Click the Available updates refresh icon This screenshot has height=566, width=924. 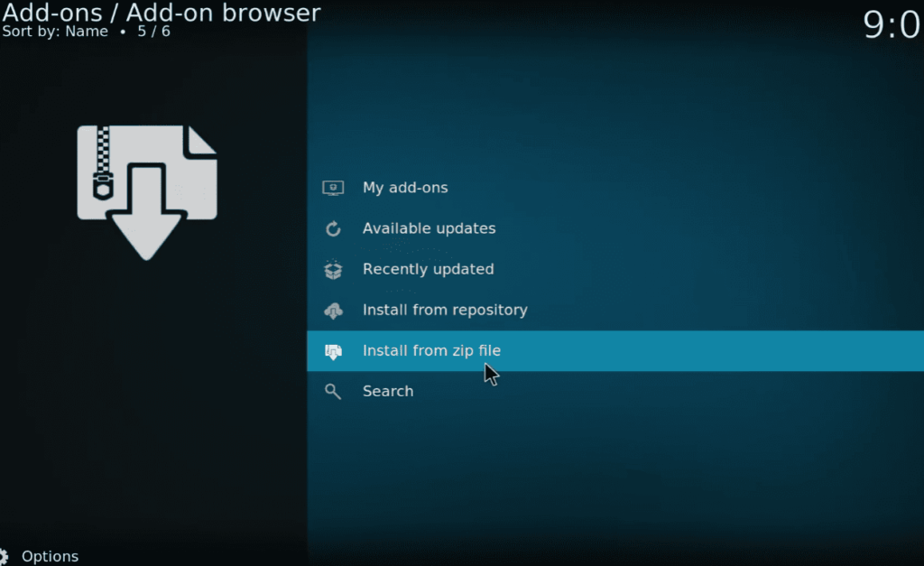click(x=333, y=228)
